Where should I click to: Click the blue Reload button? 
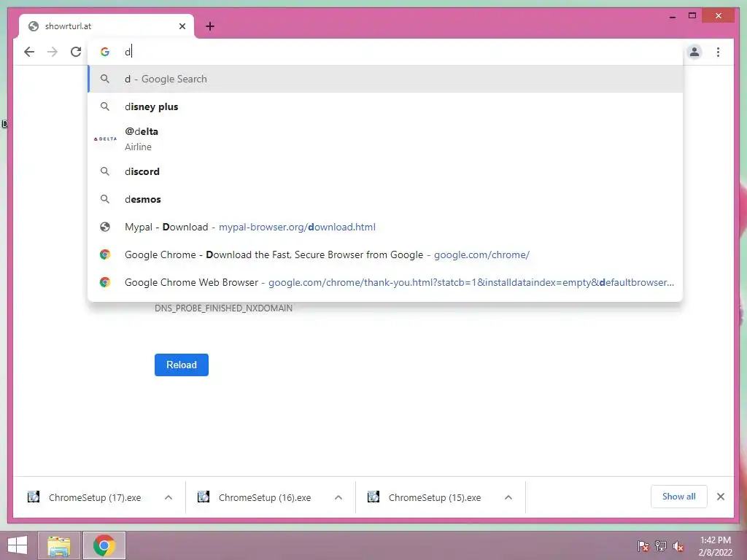click(x=182, y=365)
